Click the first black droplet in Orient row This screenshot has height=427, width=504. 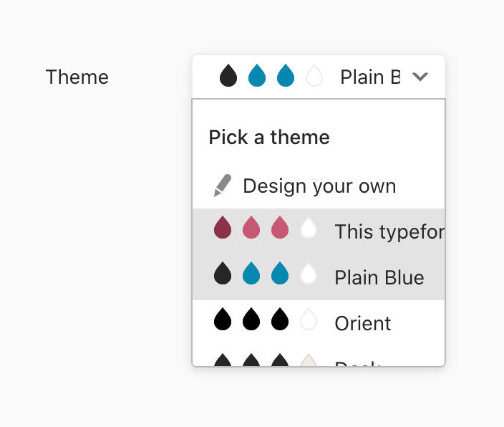click(223, 319)
